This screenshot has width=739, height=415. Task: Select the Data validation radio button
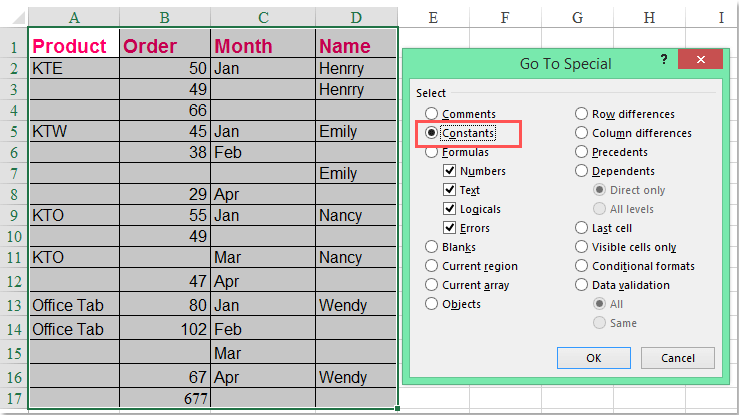tap(582, 285)
